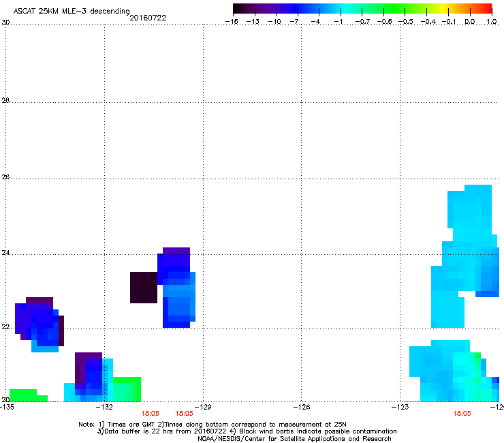Click the longitude axis label "-132"

point(104,407)
